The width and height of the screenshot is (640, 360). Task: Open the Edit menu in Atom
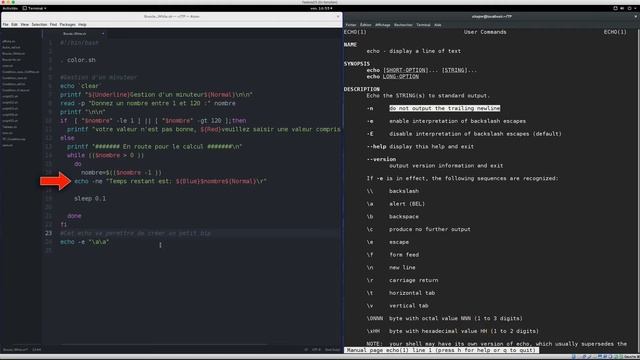coord(15,24)
